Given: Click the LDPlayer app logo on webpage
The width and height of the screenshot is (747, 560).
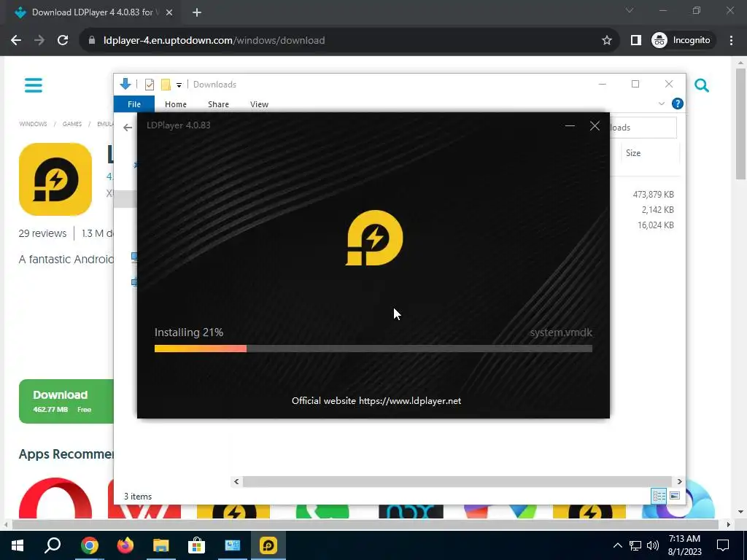Looking at the screenshot, I should coord(55,179).
